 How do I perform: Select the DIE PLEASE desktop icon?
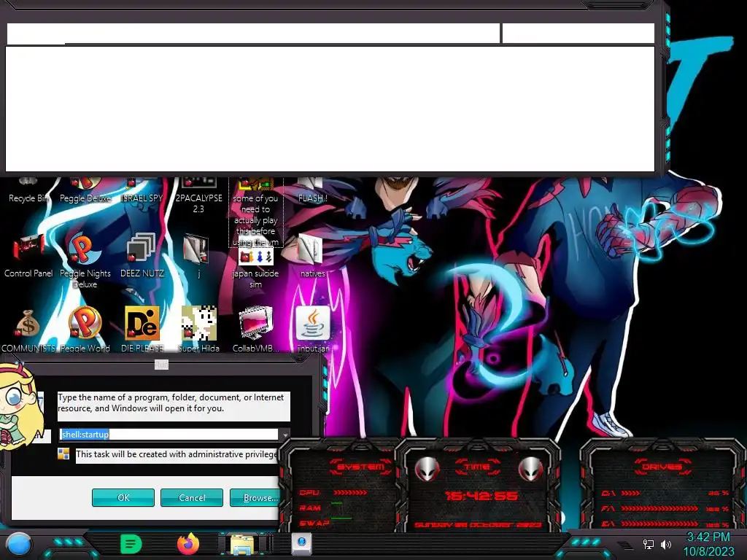coord(142,330)
